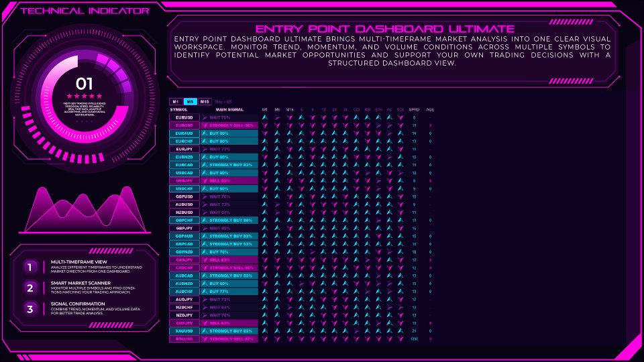644x362 pixels.
Task: Click the sell arrow icon in CADJPY main signal
Action: coord(205,260)
